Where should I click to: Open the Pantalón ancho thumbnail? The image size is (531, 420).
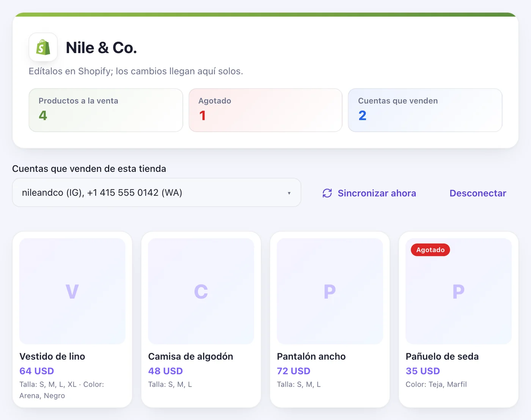330,291
